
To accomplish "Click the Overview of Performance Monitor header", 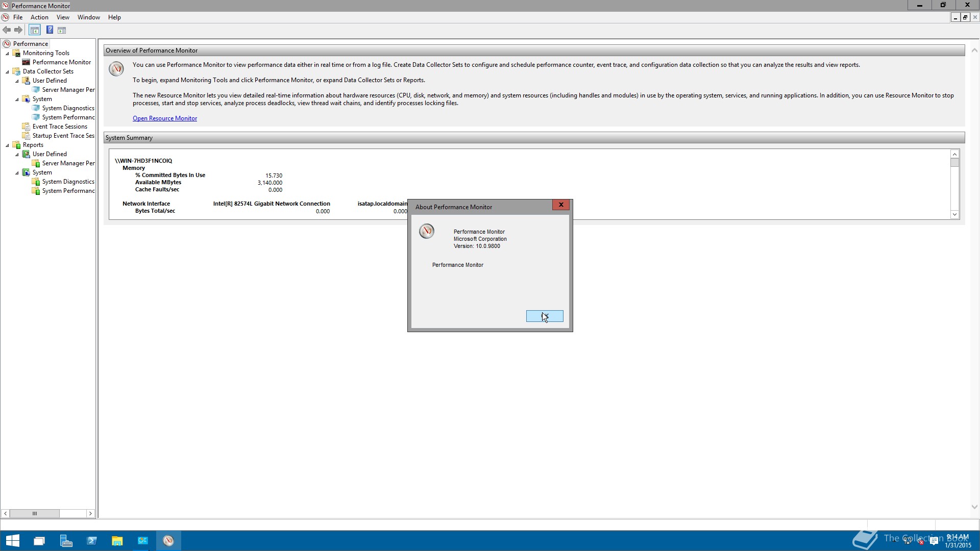I will [x=534, y=51].
